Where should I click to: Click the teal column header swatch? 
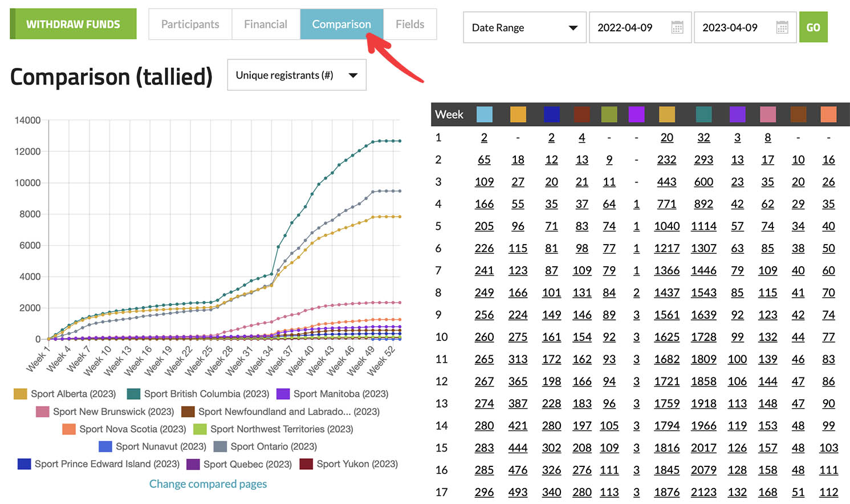coord(703,114)
